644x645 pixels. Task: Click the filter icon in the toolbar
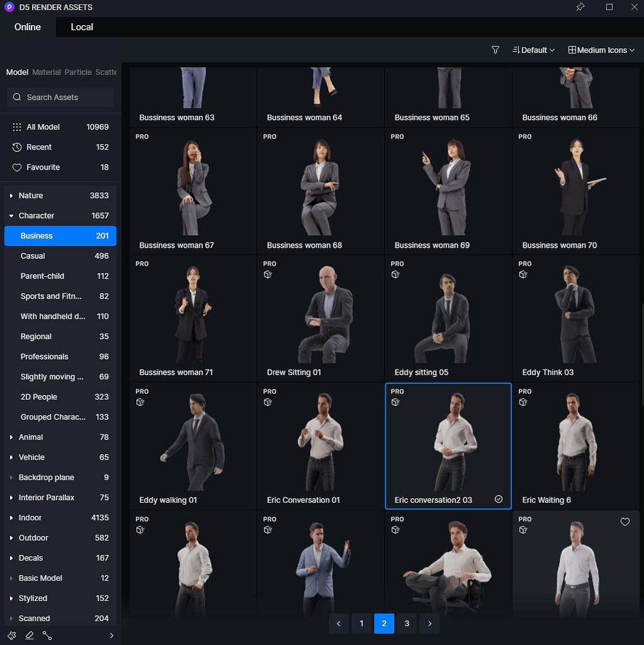pos(495,49)
